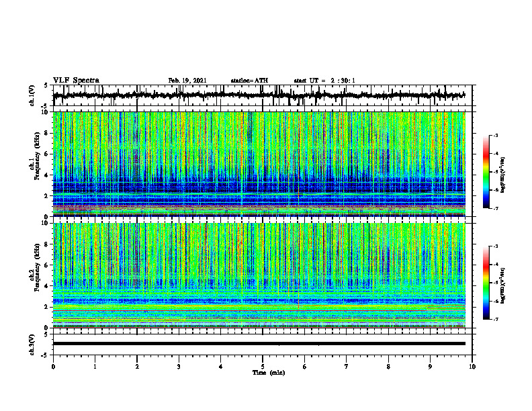Click the "-3" label on ch.1 color bar
The height and width of the screenshot is (411, 532).
pyautogui.click(x=495, y=136)
